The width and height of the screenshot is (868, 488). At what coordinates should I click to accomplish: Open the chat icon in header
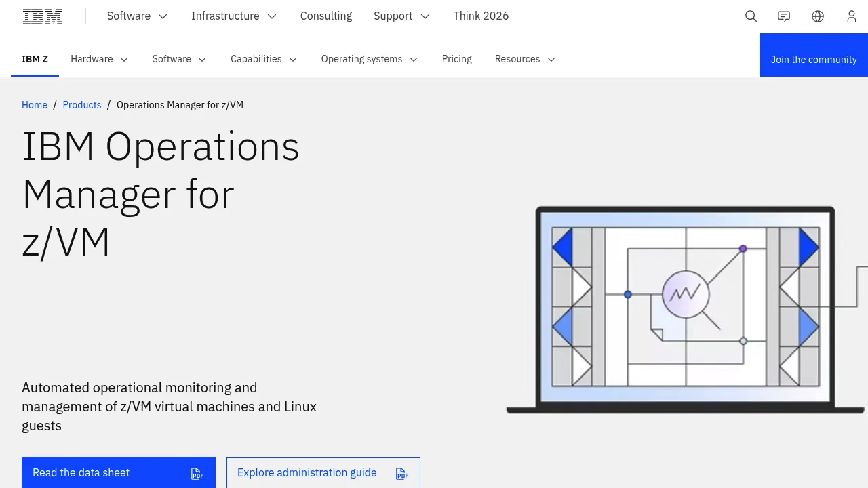pos(784,16)
